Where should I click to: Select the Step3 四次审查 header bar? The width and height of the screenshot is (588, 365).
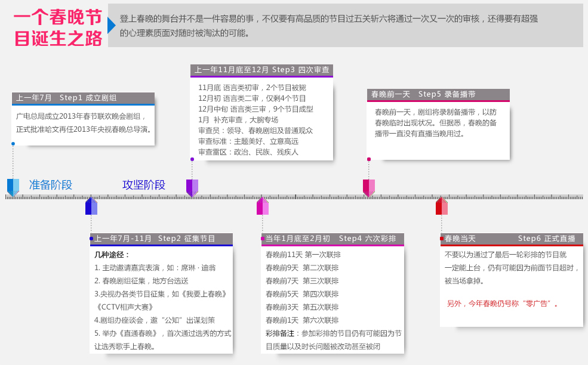click(261, 70)
